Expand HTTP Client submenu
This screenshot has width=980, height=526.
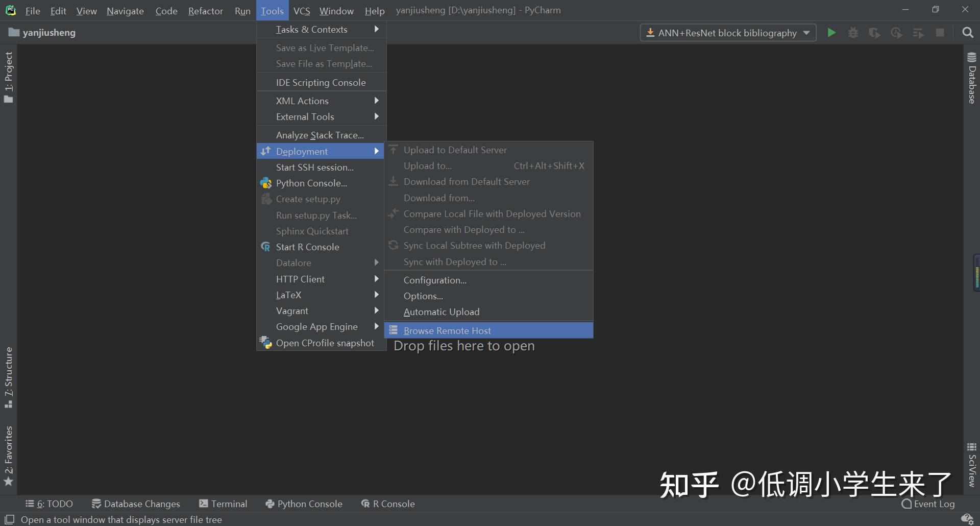point(321,279)
